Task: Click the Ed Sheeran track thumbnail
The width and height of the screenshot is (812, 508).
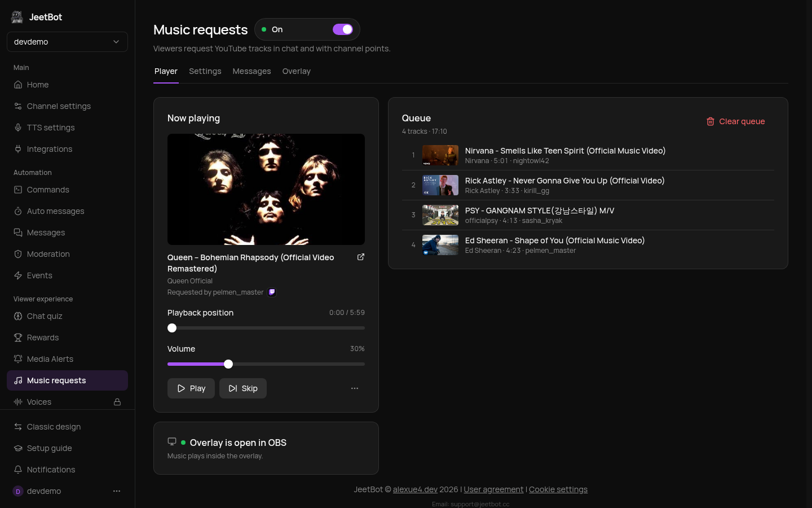Action: [x=440, y=245]
